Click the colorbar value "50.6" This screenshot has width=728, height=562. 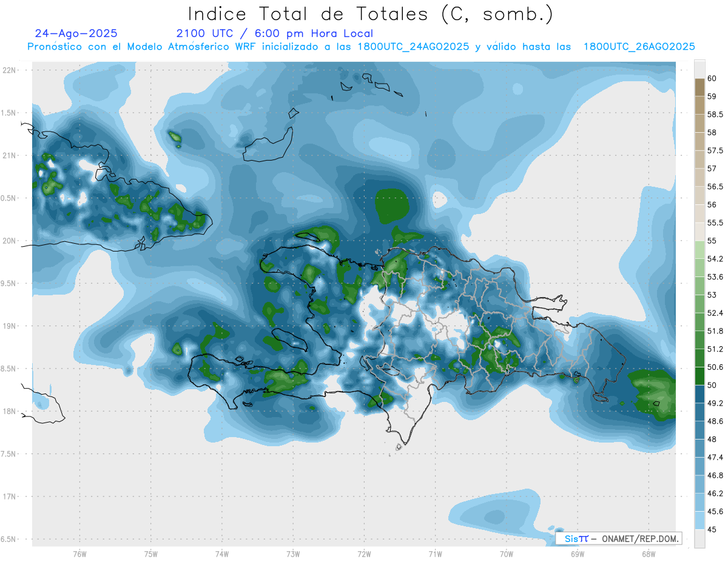coord(715,367)
